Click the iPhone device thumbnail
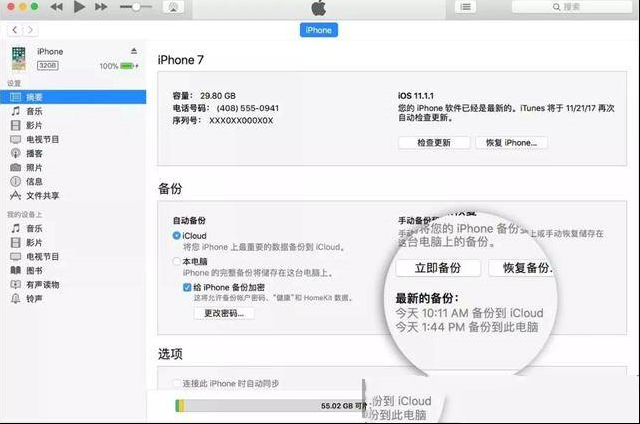Screen dimensions: 640x424 19,58
